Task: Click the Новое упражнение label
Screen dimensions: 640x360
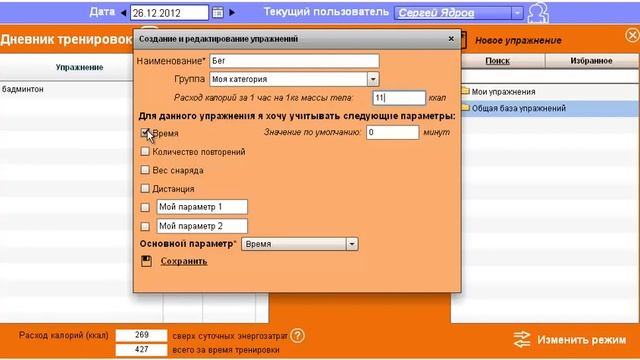Action: click(x=518, y=40)
